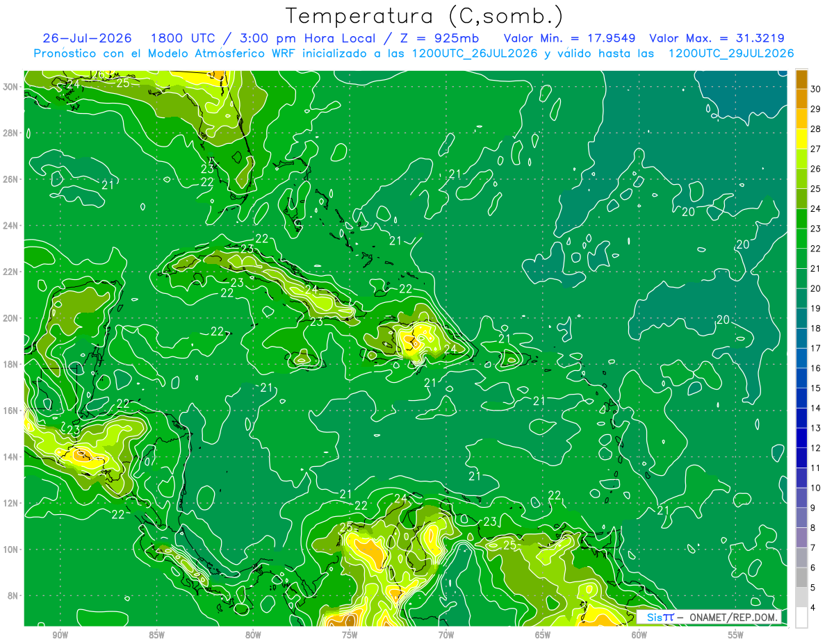
Task: Select the "70W" longitude label
Action: tap(446, 635)
